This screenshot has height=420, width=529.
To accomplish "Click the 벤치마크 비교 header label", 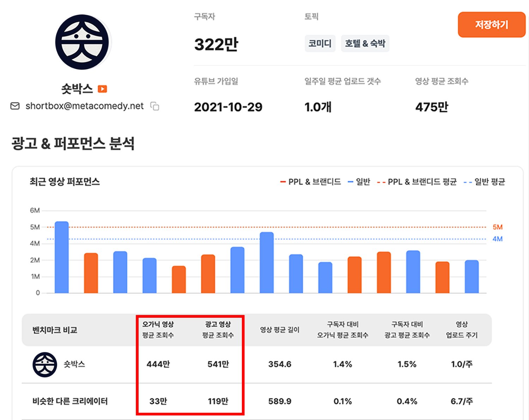I will pos(55,330).
